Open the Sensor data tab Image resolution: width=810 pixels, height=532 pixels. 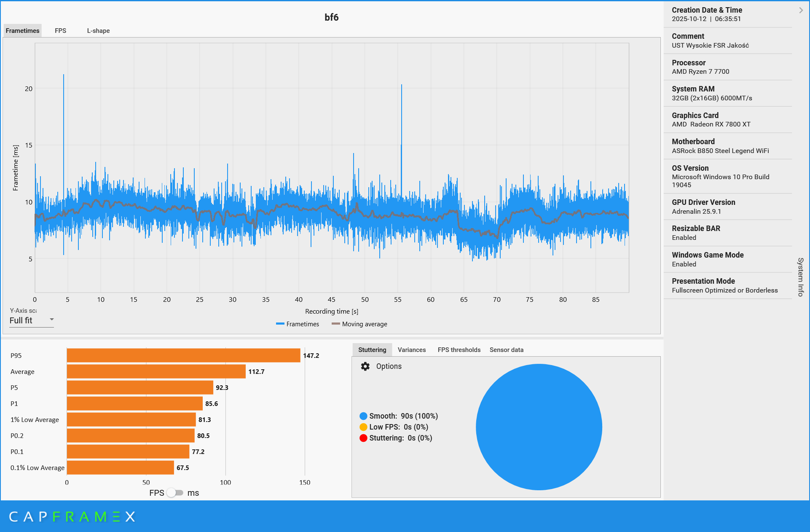tap(506, 350)
